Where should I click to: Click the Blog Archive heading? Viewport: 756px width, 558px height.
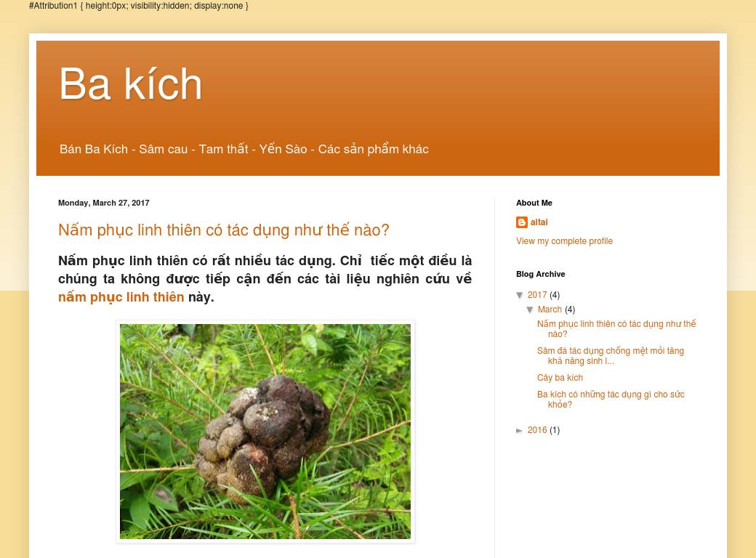click(540, 274)
